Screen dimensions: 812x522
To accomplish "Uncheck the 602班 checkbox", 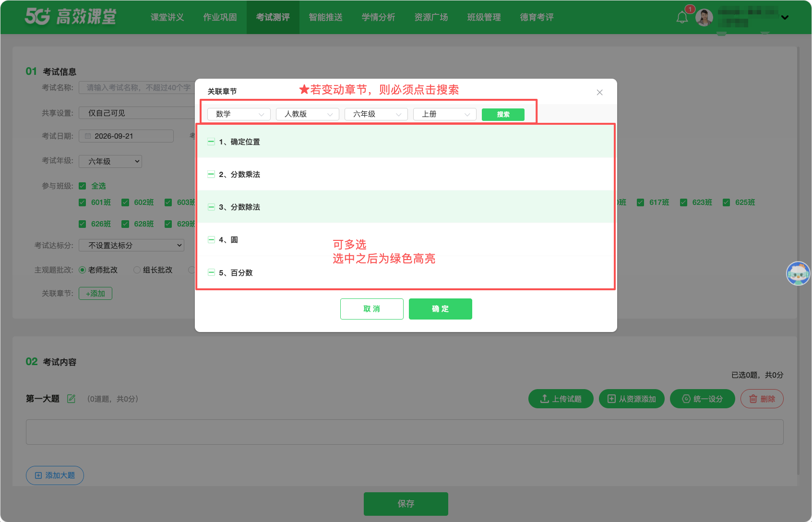I will 125,202.
